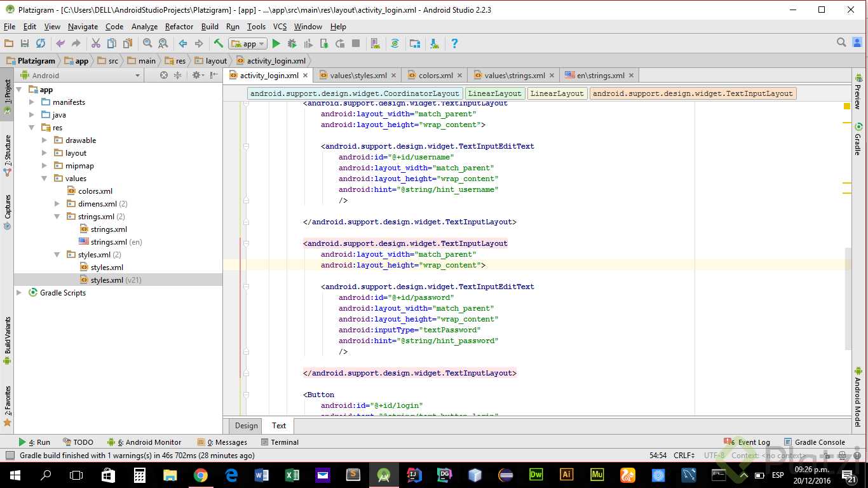Screen dimensions: 868x488
Task: Click the Make Project hammer icon
Action: pyautogui.click(x=218, y=44)
